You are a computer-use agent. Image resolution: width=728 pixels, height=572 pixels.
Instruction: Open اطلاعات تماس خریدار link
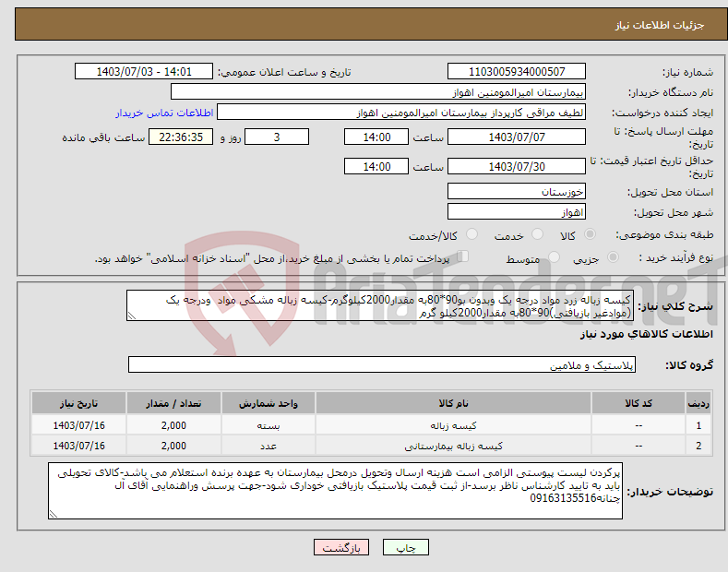(x=164, y=113)
